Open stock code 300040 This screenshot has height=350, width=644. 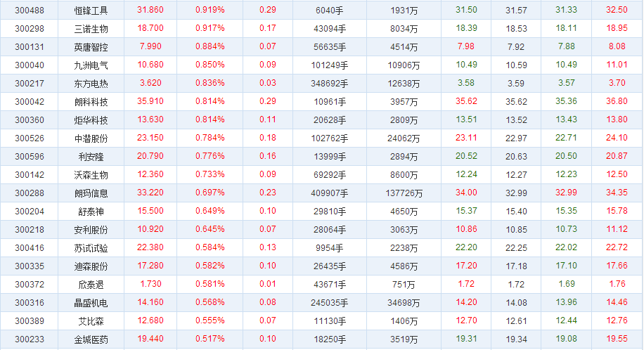29,65
